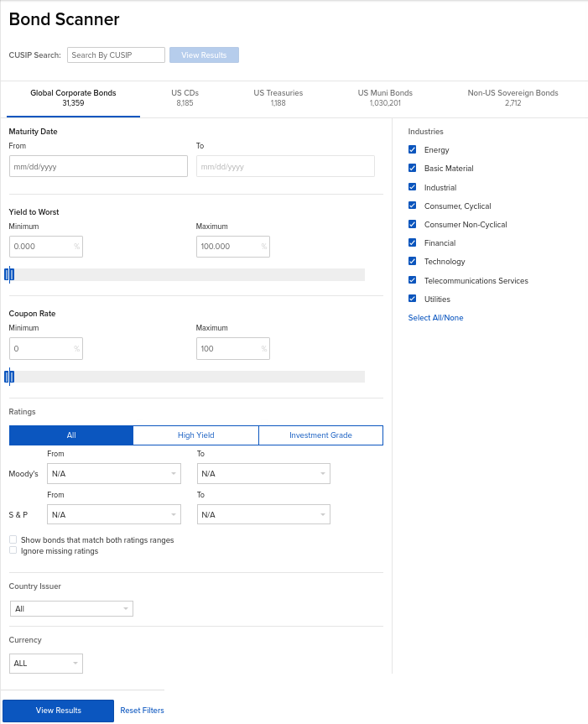
Task: Click the Reset Filters link
Action: (x=142, y=711)
